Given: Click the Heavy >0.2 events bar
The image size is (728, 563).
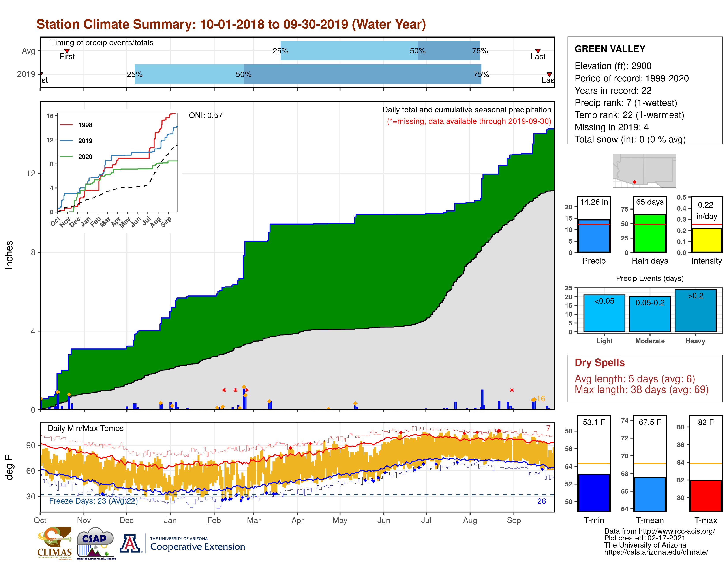Looking at the screenshot, I should tap(695, 310).
